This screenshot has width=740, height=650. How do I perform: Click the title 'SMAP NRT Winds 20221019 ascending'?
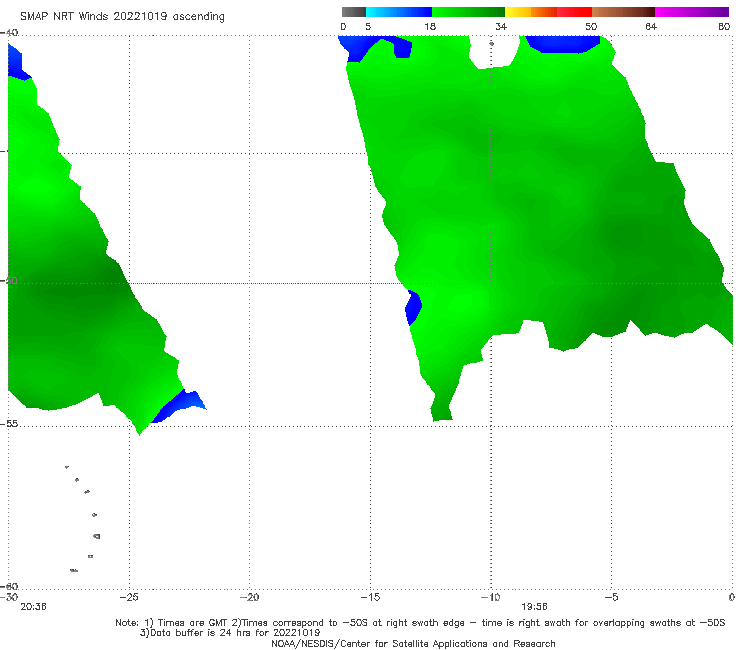pos(122,16)
